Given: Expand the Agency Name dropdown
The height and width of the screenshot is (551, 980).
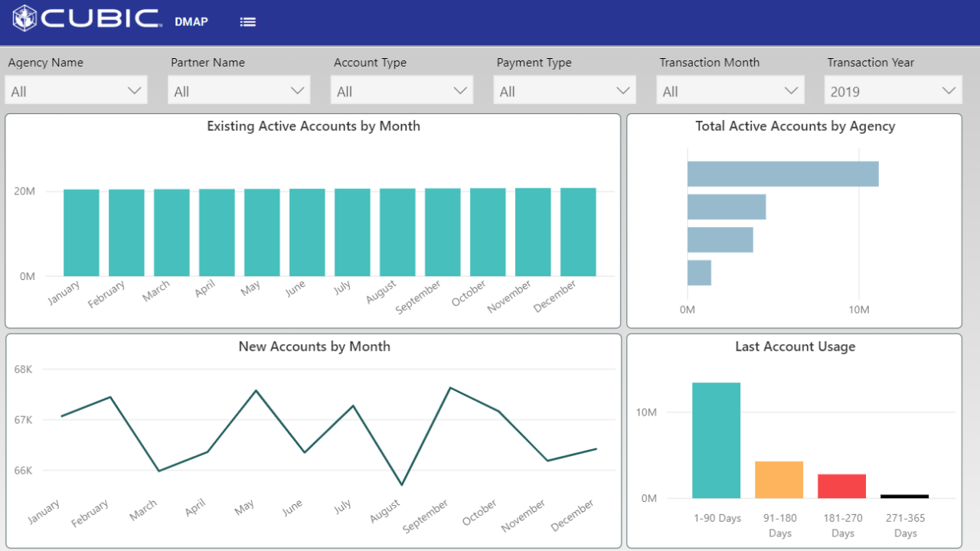Looking at the screenshot, I should (x=76, y=90).
